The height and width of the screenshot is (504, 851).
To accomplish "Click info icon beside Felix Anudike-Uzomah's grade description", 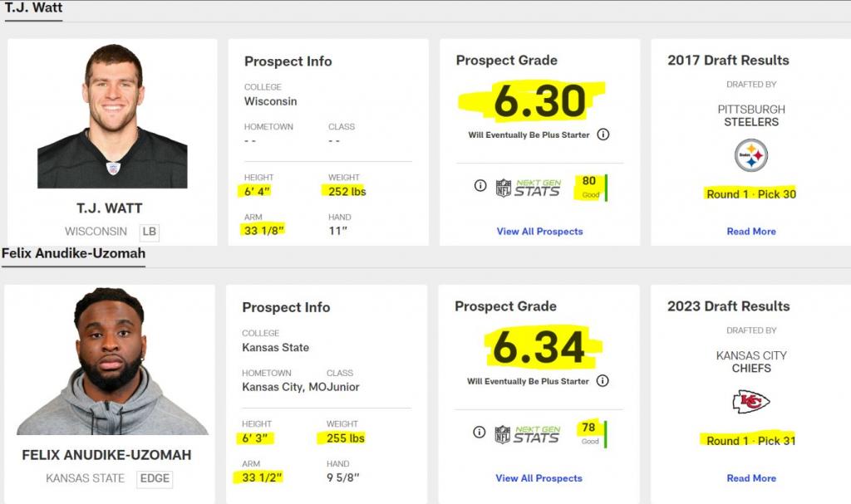I will [x=603, y=381].
